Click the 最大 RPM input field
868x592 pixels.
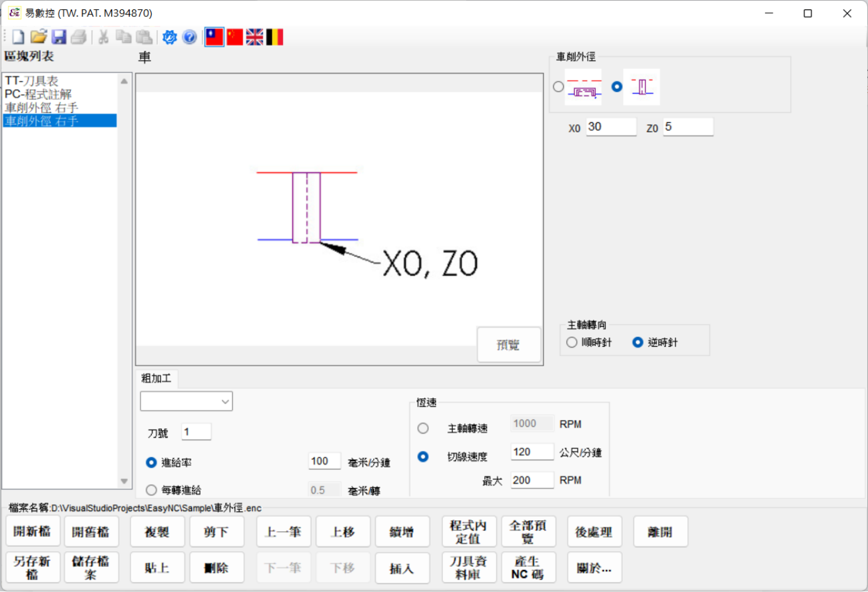[532, 480]
